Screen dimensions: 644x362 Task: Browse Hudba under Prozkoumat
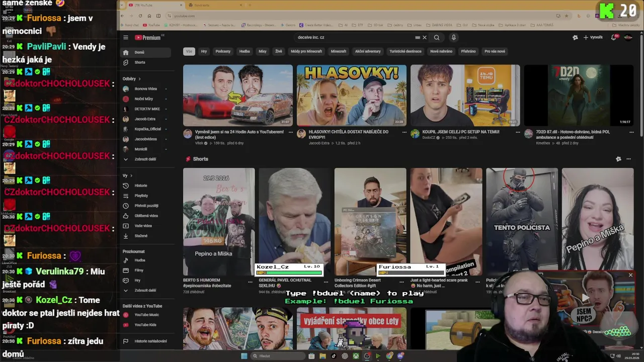[x=145, y=260]
